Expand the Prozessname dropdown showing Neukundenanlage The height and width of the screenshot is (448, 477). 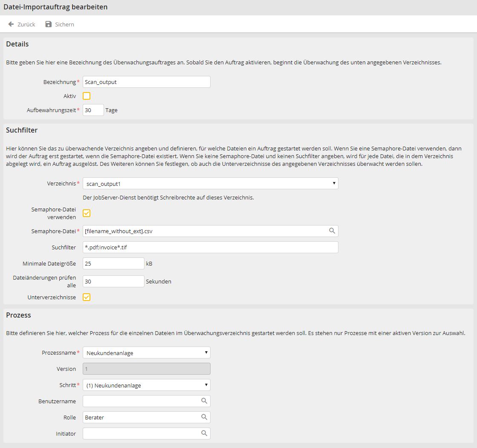tap(206, 353)
